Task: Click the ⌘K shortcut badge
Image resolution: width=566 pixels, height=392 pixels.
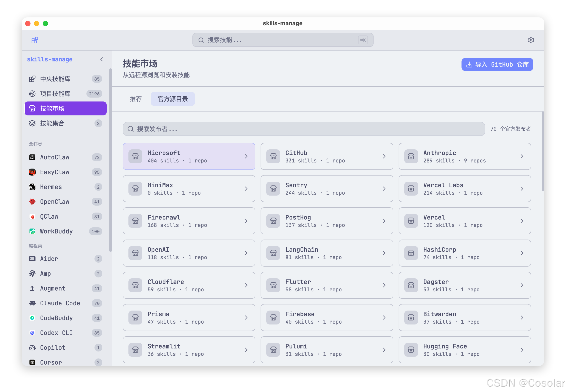Action: coord(363,40)
